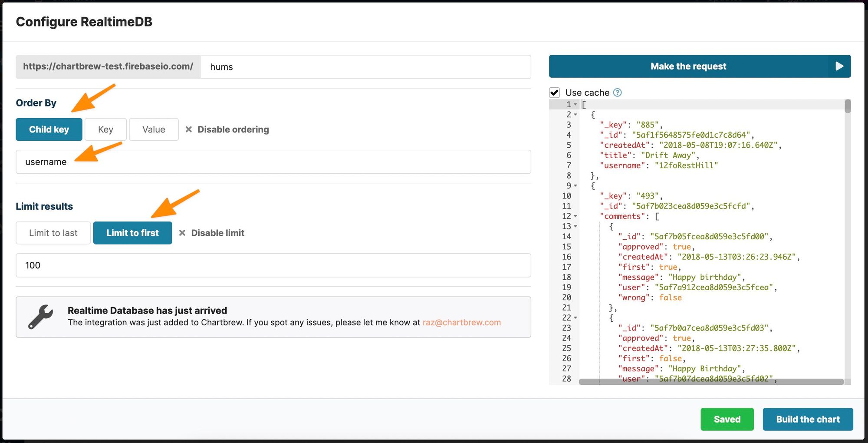This screenshot has width=868, height=443.
Task: Fold the comments array at line 12
Action: 575,216
